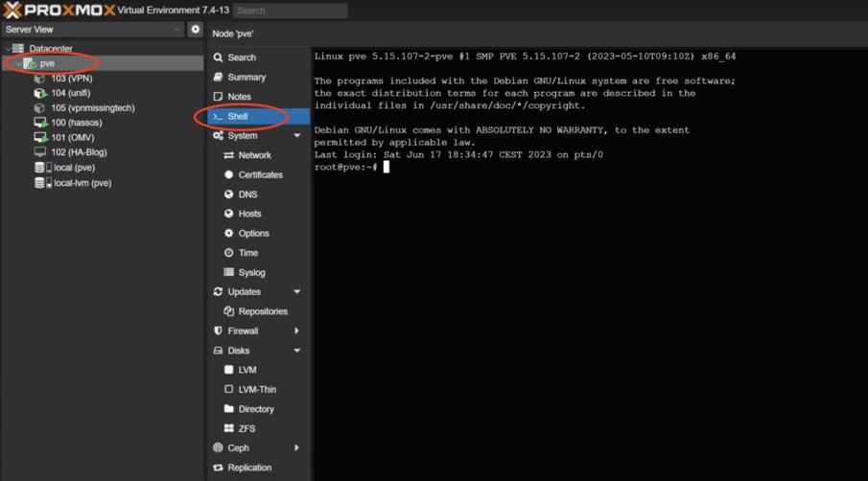Click the gear icon beside Server View
The height and width of the screenshot is (481, 868).
196,30
